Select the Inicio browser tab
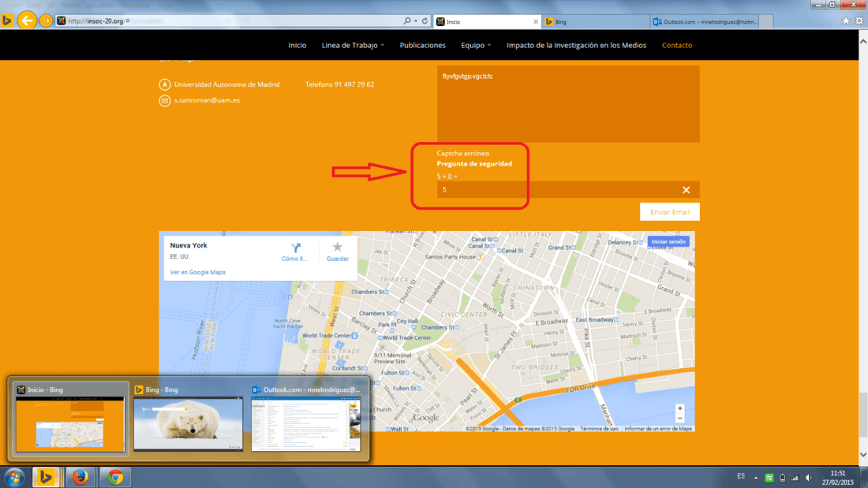The width and height of the screenshot is (868, 488). click(487, 21)
